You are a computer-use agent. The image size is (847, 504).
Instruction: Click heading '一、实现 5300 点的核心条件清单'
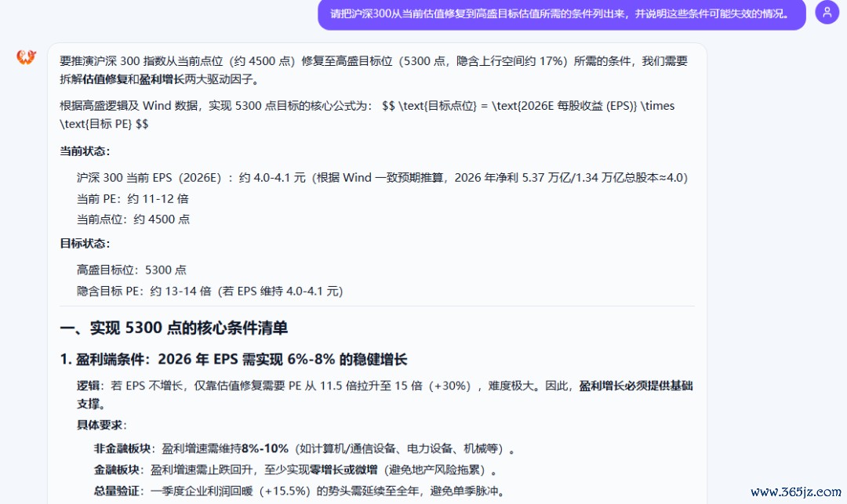173,328
